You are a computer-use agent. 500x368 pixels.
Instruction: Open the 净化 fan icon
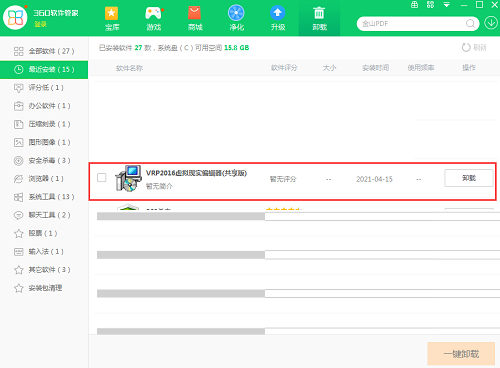[236, 13]
